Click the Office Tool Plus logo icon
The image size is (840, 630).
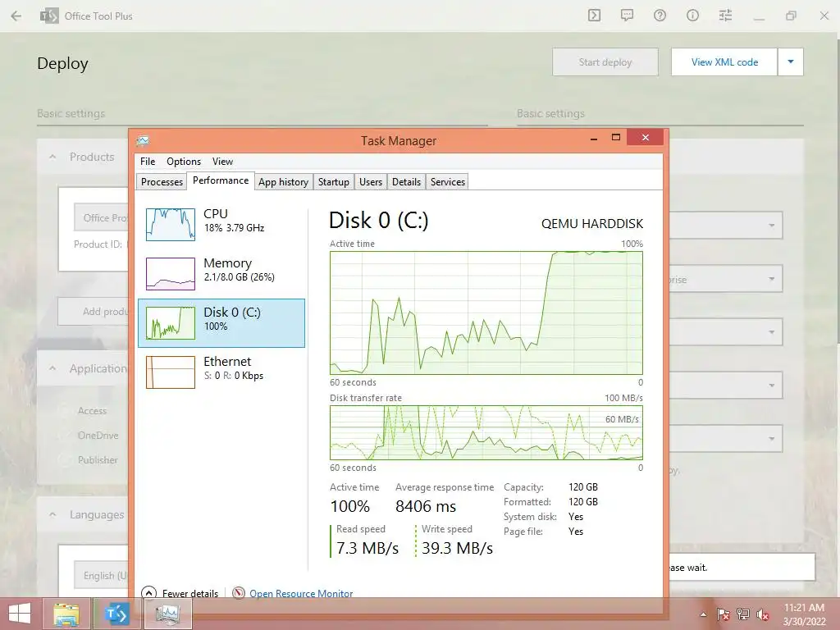[x=49, y=16]
